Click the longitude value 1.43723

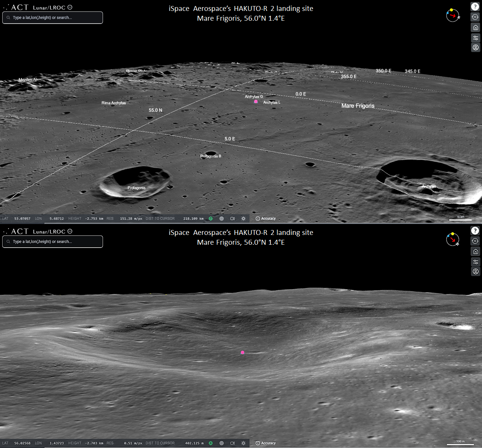pyautogui.click(x=56, y=443)
